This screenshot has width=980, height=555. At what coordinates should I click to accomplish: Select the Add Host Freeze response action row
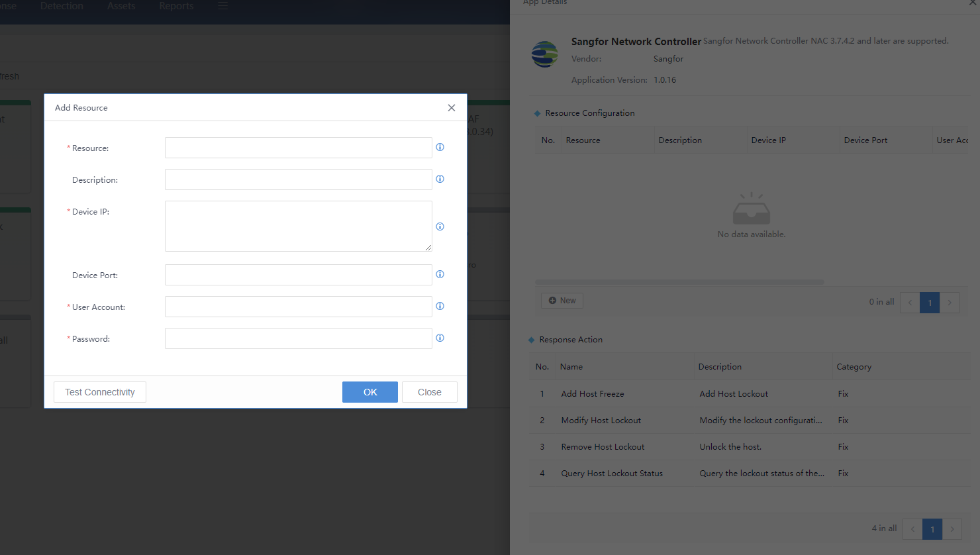[x=593, y=394]
